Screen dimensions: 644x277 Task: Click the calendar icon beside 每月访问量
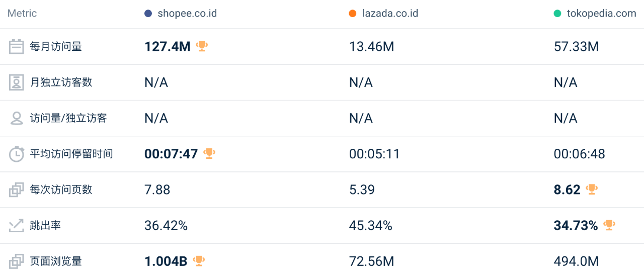pos(17,47)
